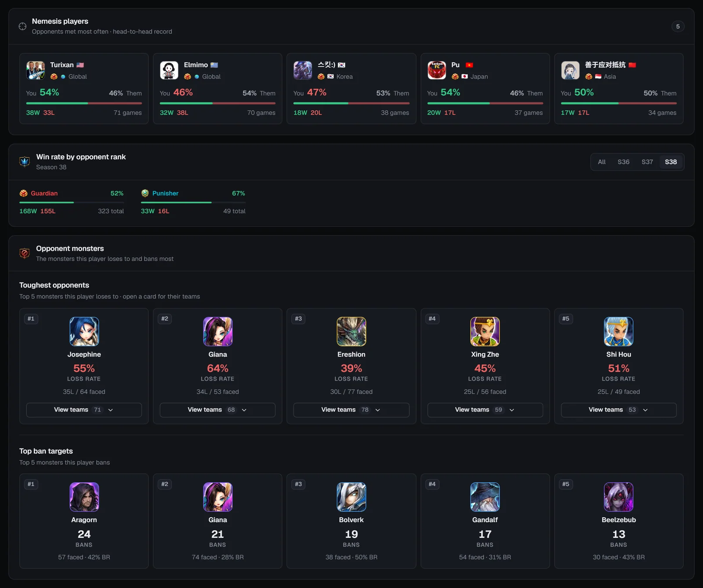
Task: Expand View teams for Shi Hou
Action: click(x=619, y=410)
